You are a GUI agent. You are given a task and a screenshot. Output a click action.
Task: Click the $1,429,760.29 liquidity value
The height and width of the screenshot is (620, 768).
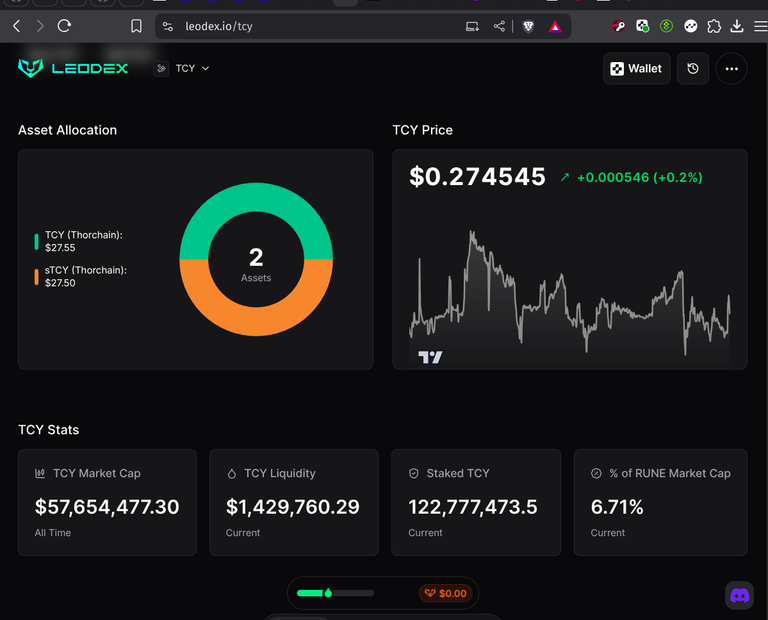(x=292, y=507)
